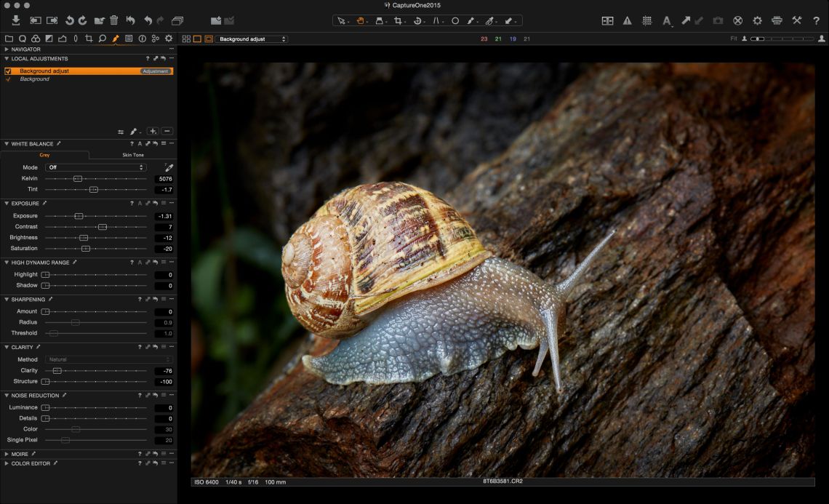Click the Exposure slider handle
The image size is (829, 504).
[x=79, y=216]
